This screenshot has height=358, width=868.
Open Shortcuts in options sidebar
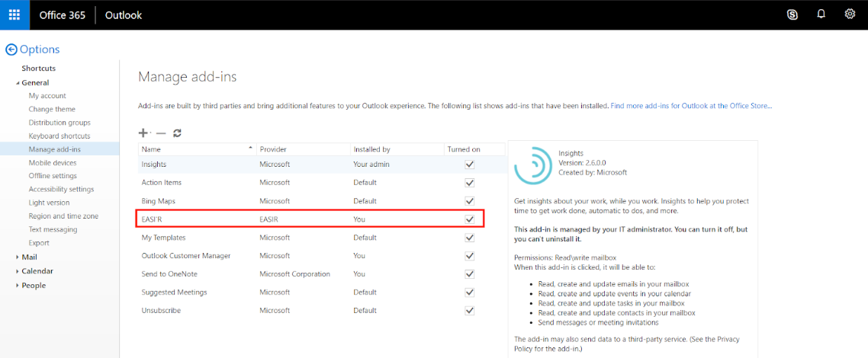coord(39,69)
